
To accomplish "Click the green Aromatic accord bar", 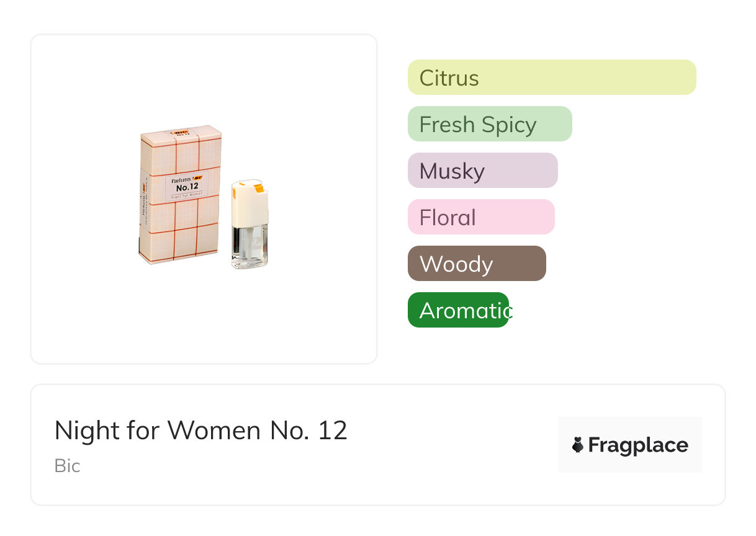I will [x=458, y=310].
